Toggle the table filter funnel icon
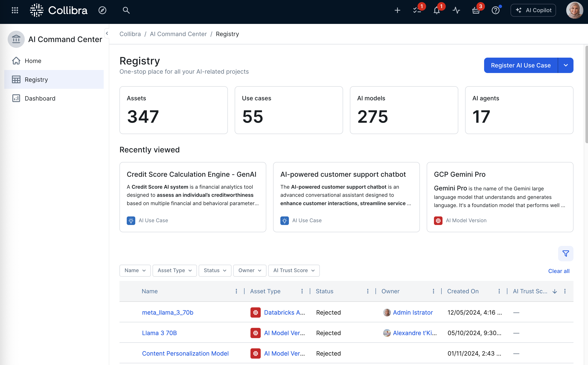588x365 pixels. pos(566,254)
